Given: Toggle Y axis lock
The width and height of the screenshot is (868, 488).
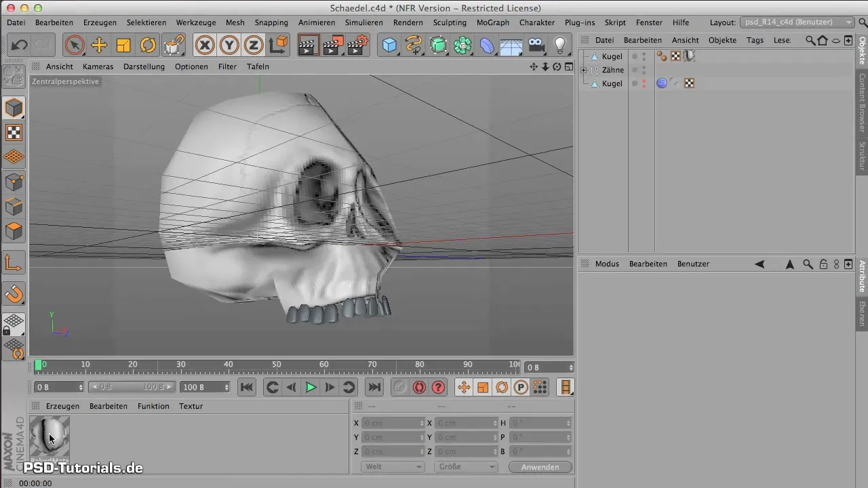Looking at the screenshot, I should tap(229, 45).
